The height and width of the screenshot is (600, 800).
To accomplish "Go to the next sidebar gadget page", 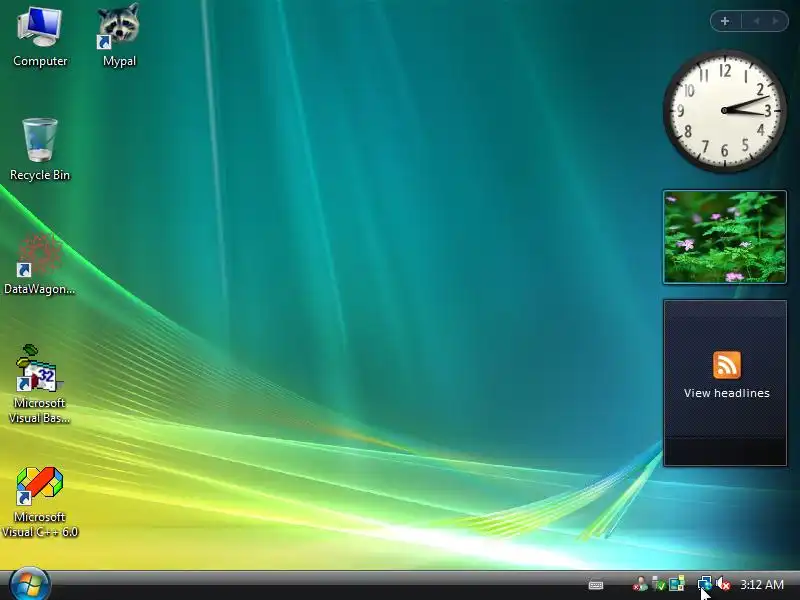I will (x=775, y=21).
